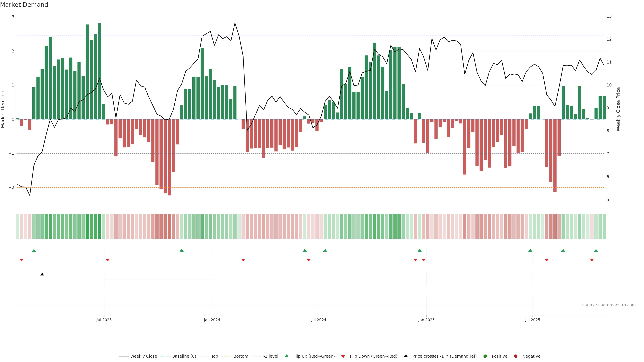644x362 pixels.
Task: Click last green flip-up triangle marker
Action: click(x=596, y=250)
